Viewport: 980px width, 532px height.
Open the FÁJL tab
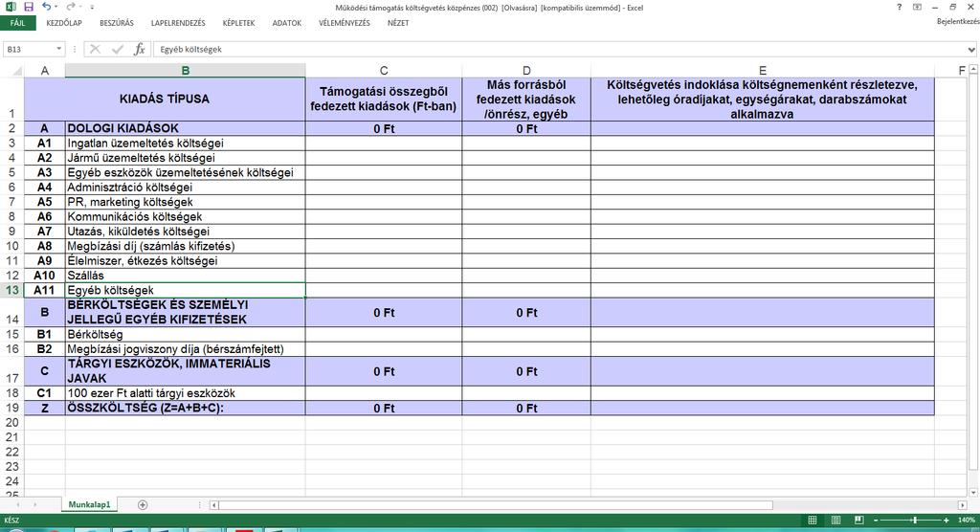(18, 23)
